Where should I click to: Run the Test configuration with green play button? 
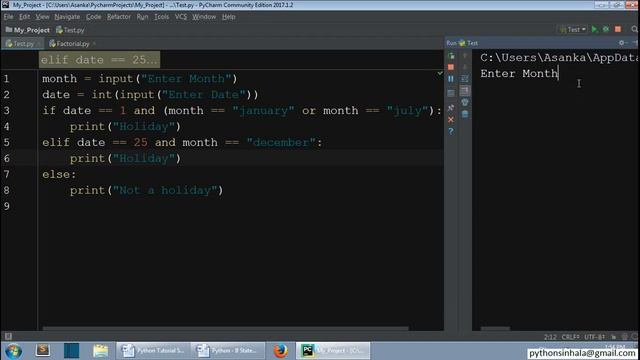pos(594,29)
